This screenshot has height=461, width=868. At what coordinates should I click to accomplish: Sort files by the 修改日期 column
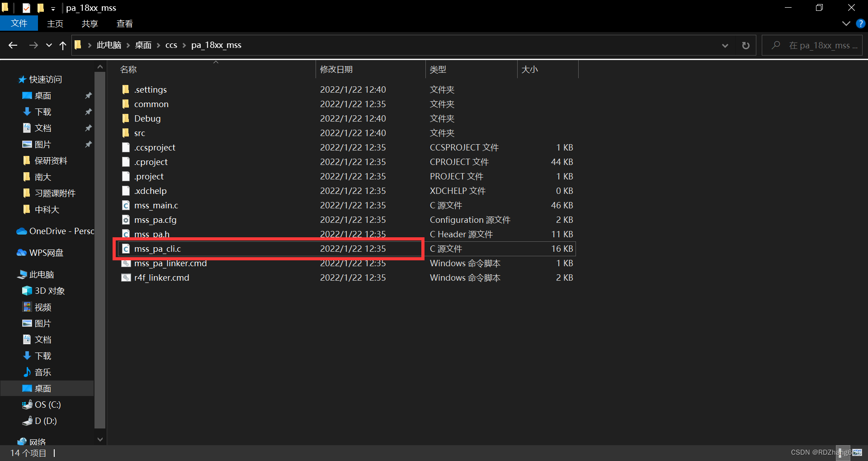(370, 70)
